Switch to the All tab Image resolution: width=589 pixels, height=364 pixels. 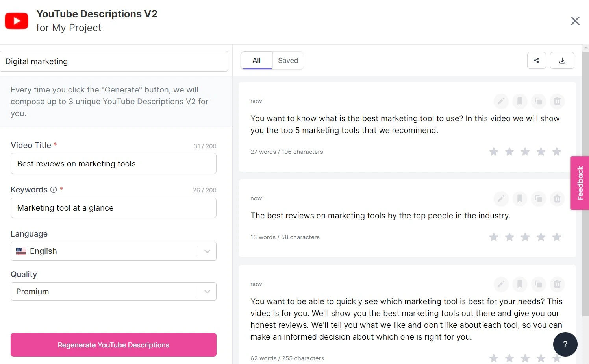tap(256, 61)
